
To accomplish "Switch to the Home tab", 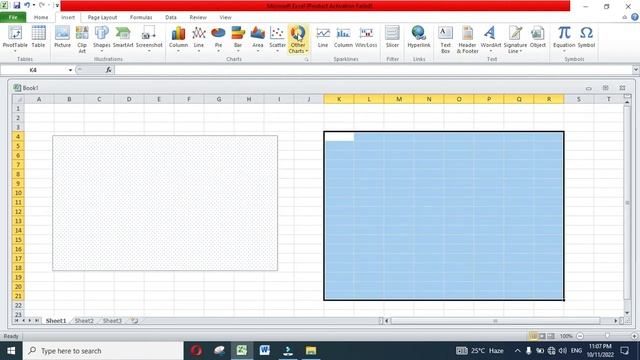I will coord(41,18).
